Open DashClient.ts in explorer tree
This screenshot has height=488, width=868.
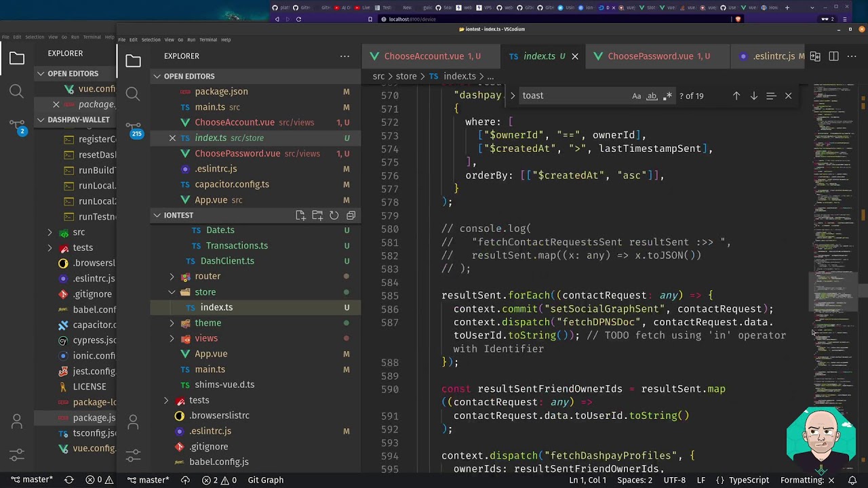227,261
